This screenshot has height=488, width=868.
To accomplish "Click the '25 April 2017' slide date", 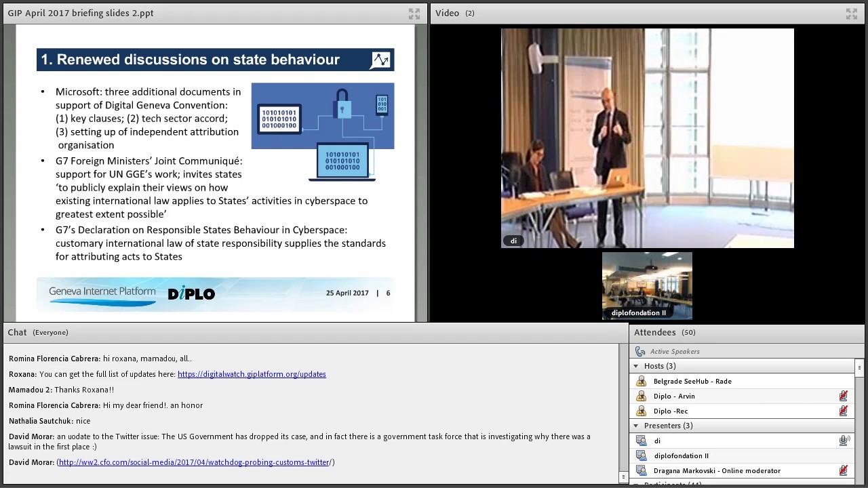I will pos(347,293).
